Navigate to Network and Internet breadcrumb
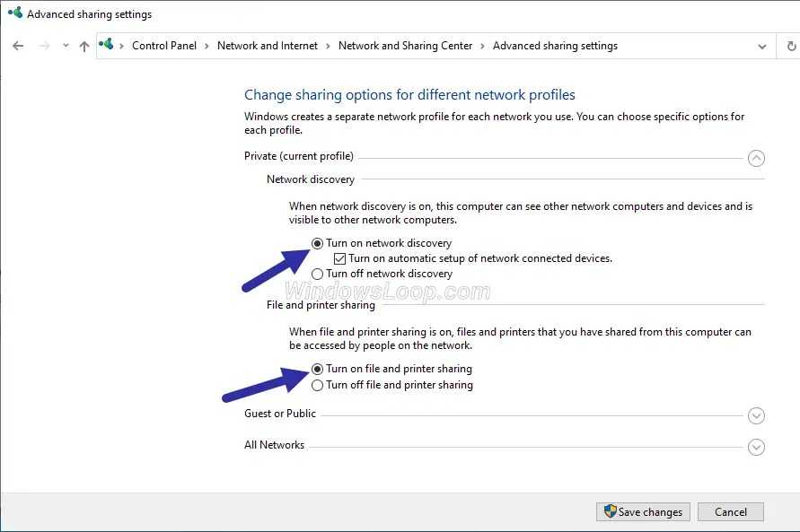Image resolution: width=800 pixels, height=532 pixels. pos(268,46)
